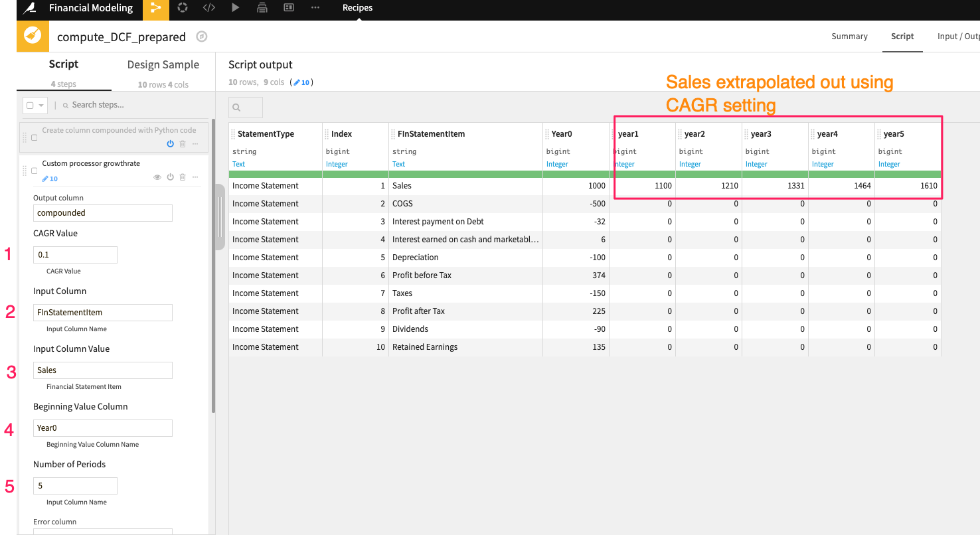This screenshot has height=535, width=980.
Task: Open more options for growthrate step
Action: click(195, 177)
